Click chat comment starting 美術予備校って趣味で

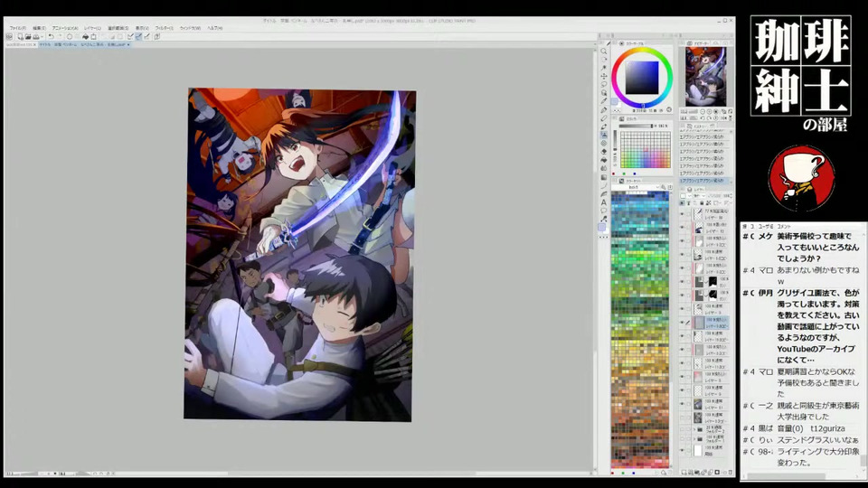tap(817, 247)
